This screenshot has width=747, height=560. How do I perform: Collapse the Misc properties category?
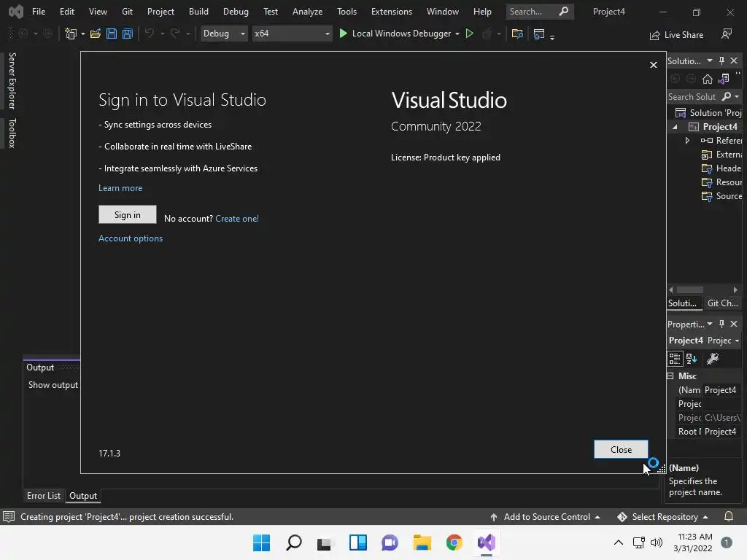pyautogui.click(x=670, y=376)
